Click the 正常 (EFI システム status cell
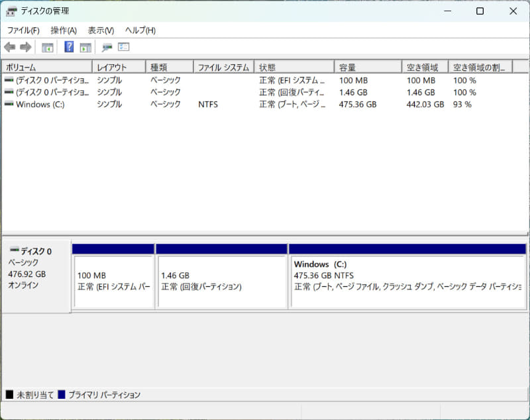 coord(291,80)
